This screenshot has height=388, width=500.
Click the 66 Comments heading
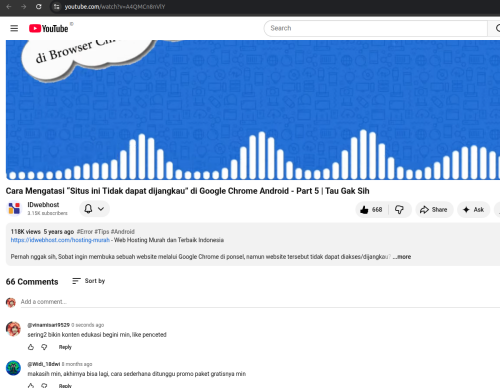[x=32, y=282]
